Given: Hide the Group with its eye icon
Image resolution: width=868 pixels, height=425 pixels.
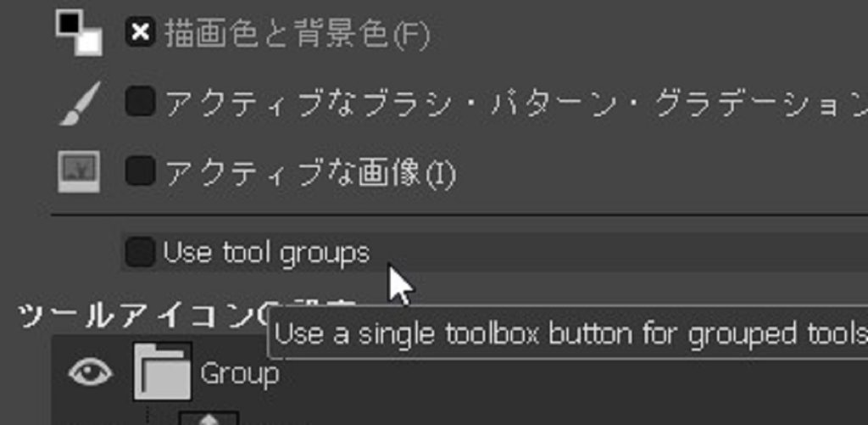Looking at the screenshot, I should pos(90,372).
